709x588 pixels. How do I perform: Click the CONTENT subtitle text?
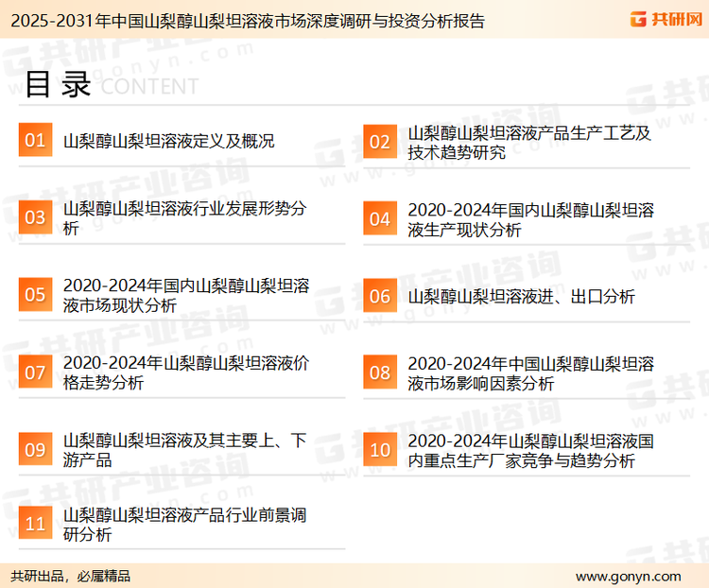[149, 86]
